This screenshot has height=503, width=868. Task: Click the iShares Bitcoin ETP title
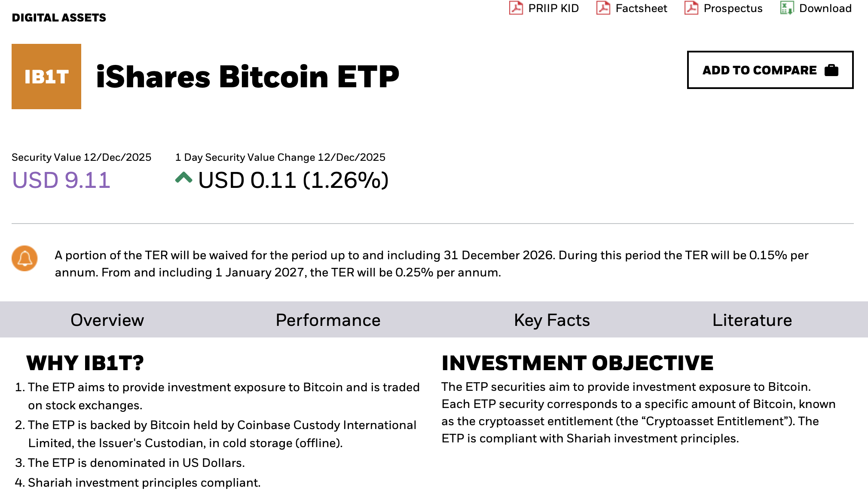tap(248, 77)
